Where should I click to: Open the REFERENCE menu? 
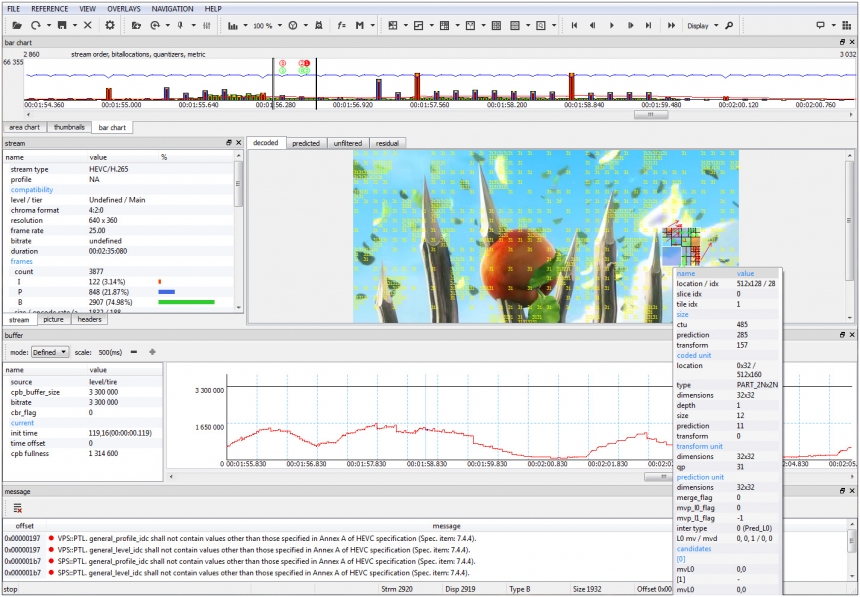point(49,9)
